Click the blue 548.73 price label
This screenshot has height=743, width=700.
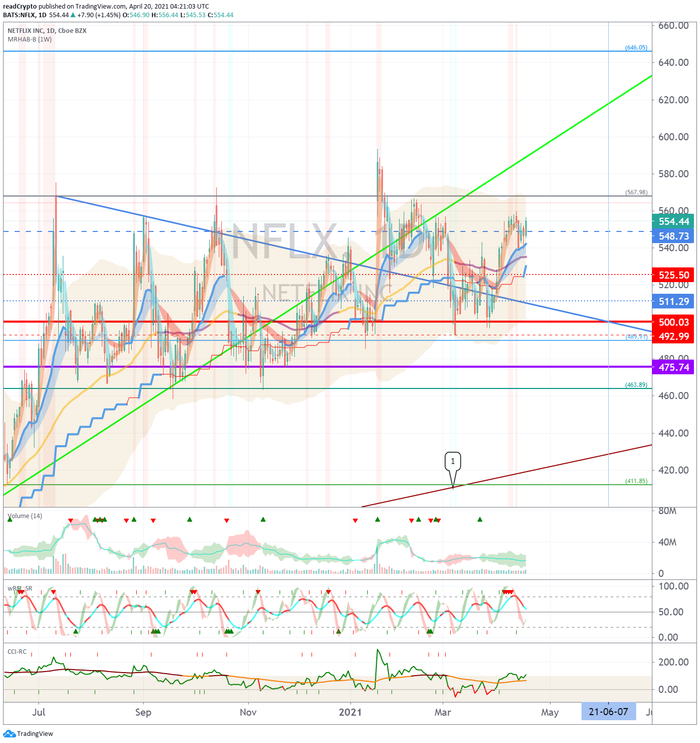673,237
